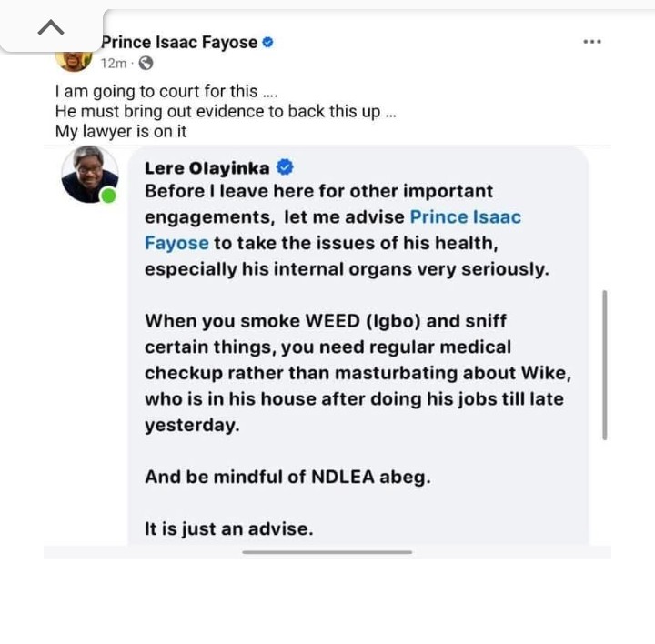The height and width of the screenshot is (644, 655).
Task: Click the public globe audience icon
Action: point(146,63)
